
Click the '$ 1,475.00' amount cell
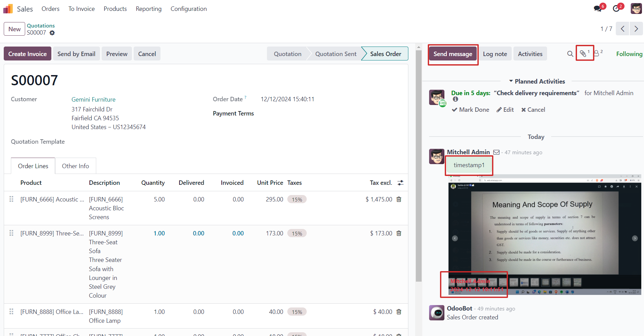tap(379, 199)
